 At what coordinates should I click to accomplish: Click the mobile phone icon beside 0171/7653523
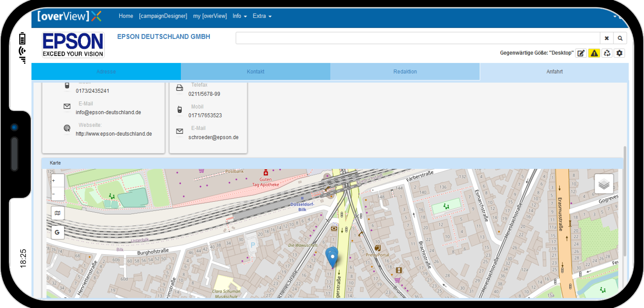click(180, 110)
